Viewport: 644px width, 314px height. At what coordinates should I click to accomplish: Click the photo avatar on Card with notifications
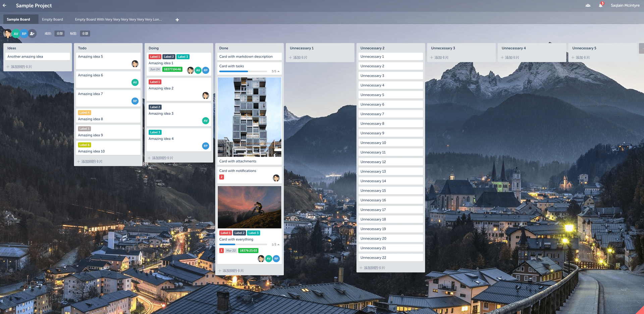(276, 178)
